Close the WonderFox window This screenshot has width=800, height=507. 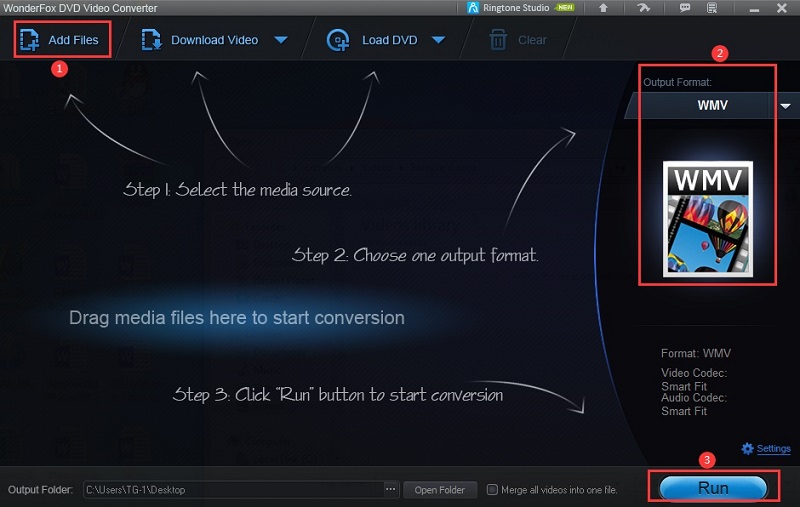782,8
